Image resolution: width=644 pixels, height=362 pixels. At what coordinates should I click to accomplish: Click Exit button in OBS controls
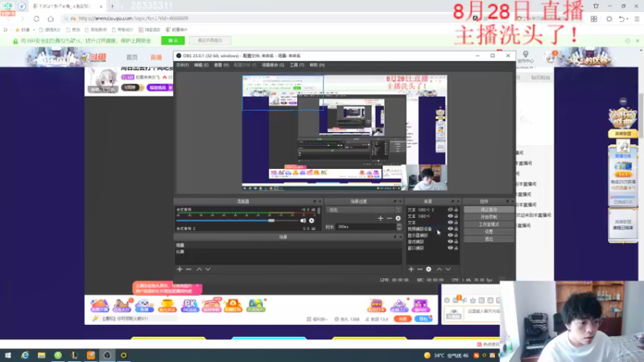coord(489,239)
